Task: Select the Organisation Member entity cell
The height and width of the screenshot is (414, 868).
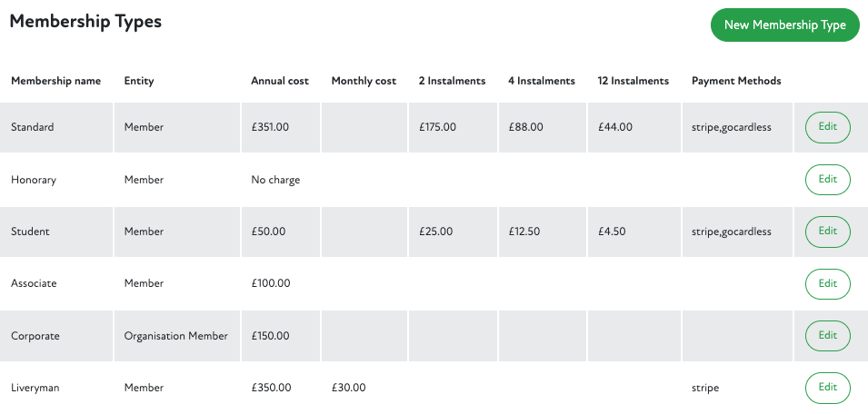Action: [176, 336]
